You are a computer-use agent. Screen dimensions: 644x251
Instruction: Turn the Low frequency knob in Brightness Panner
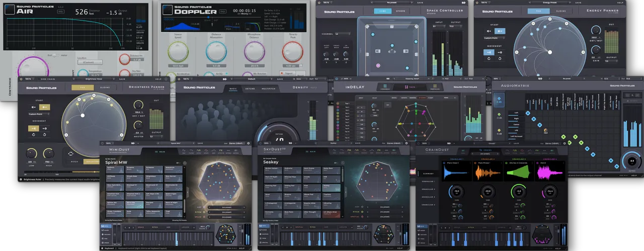pyautogui.click(x=32, y=154)
